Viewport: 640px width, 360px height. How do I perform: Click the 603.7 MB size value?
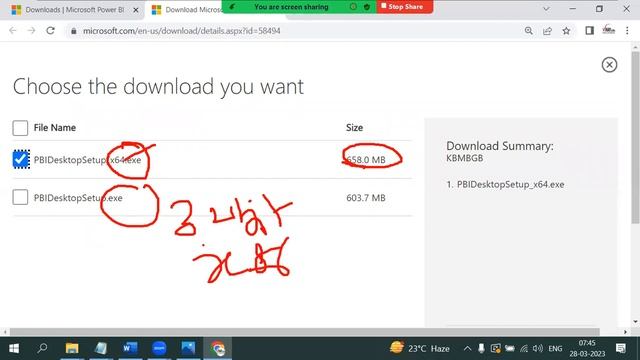pos(366,198)
